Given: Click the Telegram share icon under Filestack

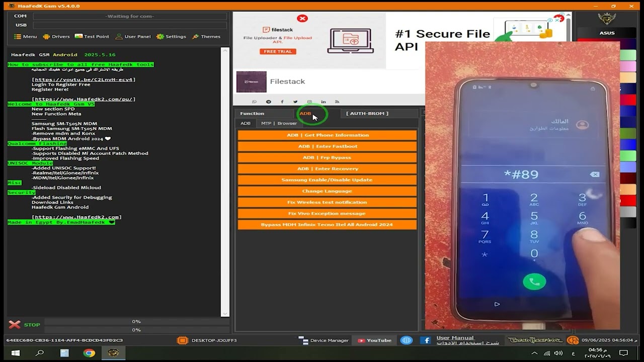Looking at the screenshot, I should click(x=268, y=102).
